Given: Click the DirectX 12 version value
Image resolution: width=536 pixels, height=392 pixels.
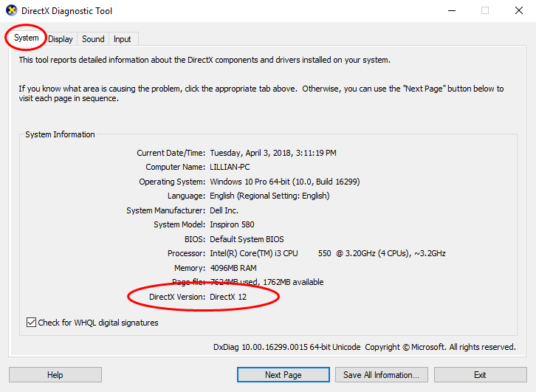Looking at the screenshot, I should 228,297.
